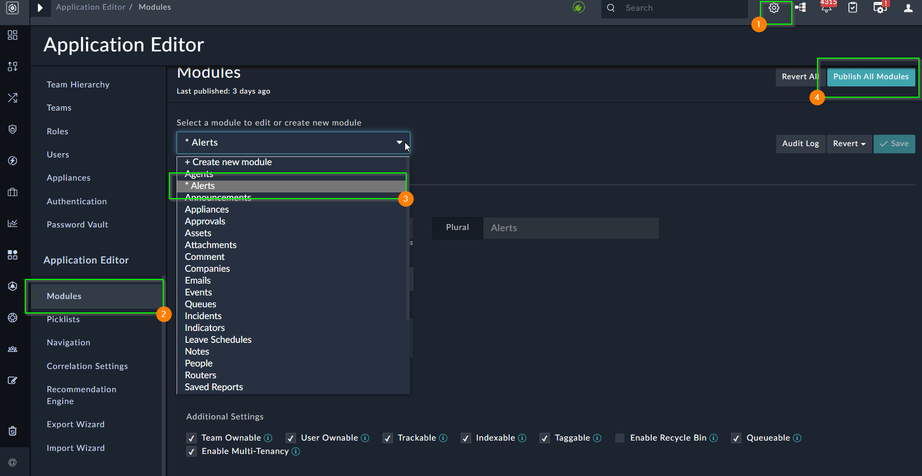Click info icon next to Team Ownable

pos(268,438)
